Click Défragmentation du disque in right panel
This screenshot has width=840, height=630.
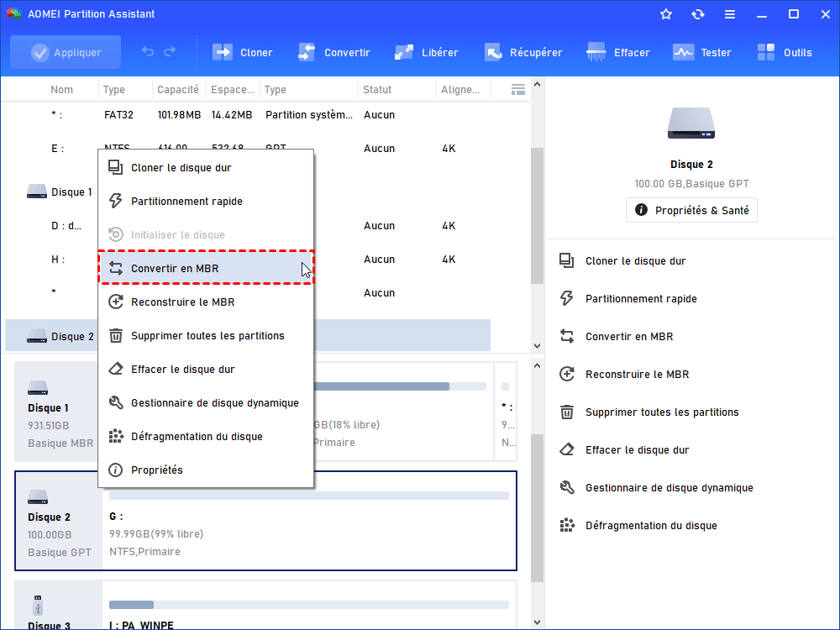[x=650, y=526]
